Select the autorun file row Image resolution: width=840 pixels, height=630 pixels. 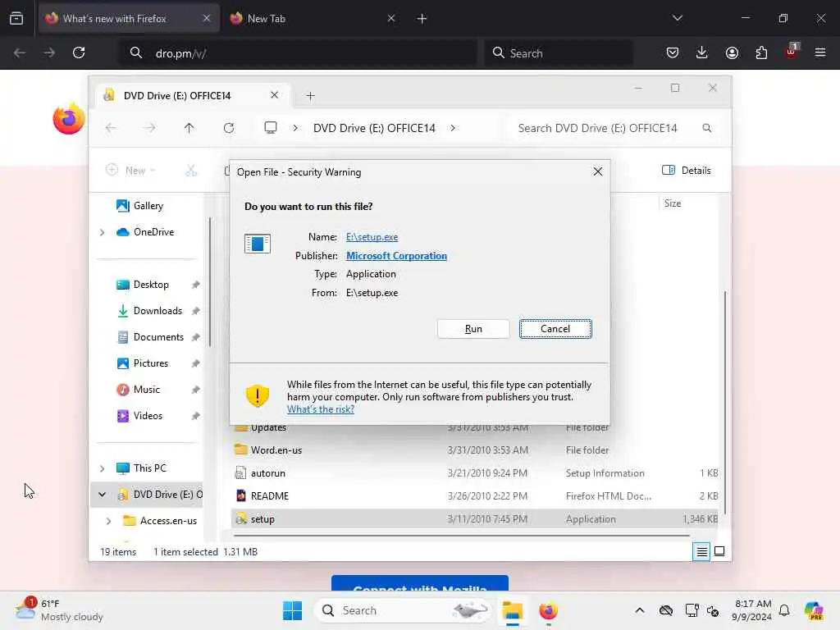(x=475, y=473)
